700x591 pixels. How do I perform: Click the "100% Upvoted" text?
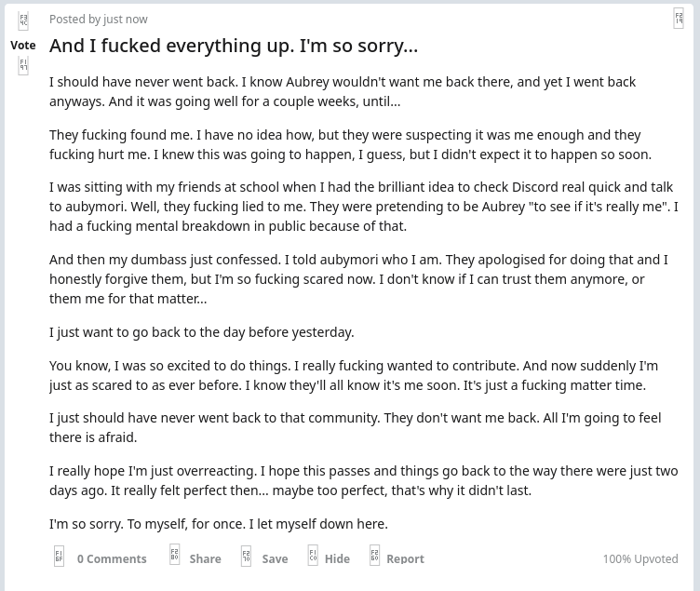coord(639,558)
